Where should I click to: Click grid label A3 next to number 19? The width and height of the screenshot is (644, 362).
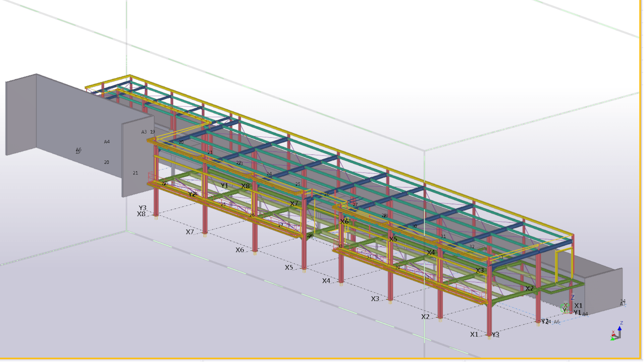click(x=144, y=132)
